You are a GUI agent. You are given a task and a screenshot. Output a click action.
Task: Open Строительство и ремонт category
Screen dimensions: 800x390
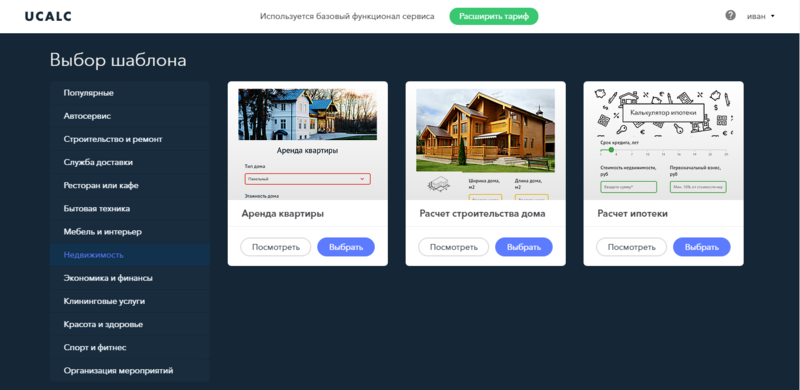[x=130, y=139]
